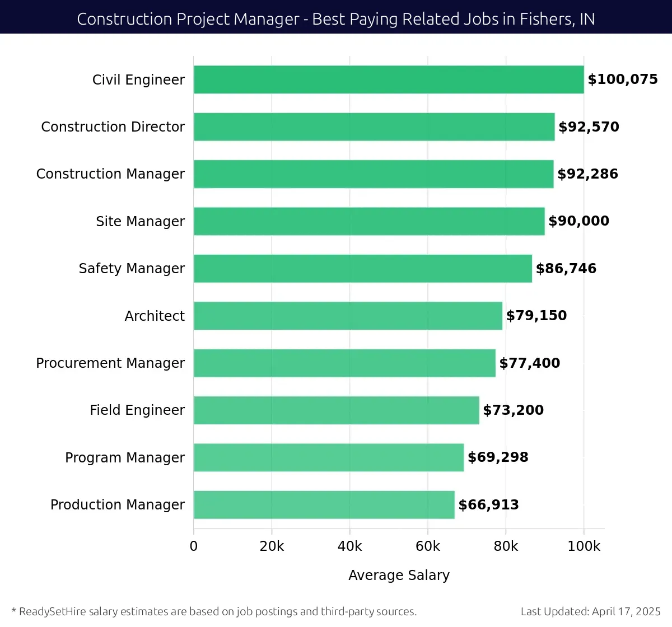Click the Construction Director bar
This screenshot has width=672, height=627.
coord(372,127)
